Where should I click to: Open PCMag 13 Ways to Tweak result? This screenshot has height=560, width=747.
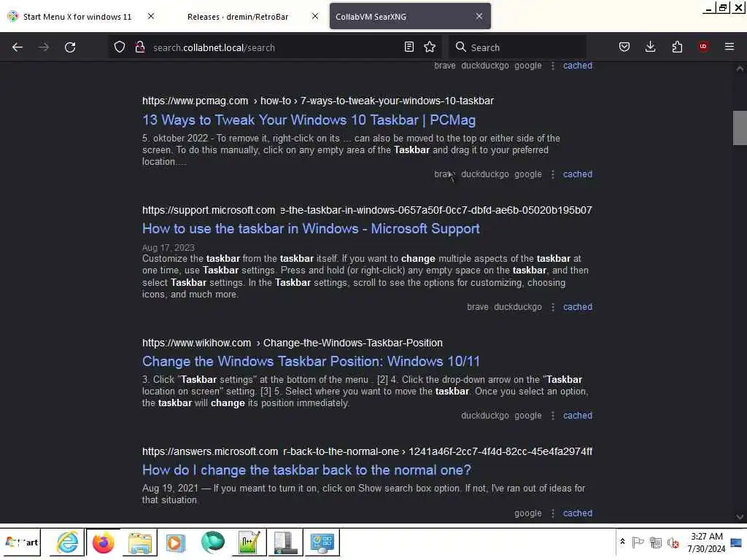(x=309, y=120)
